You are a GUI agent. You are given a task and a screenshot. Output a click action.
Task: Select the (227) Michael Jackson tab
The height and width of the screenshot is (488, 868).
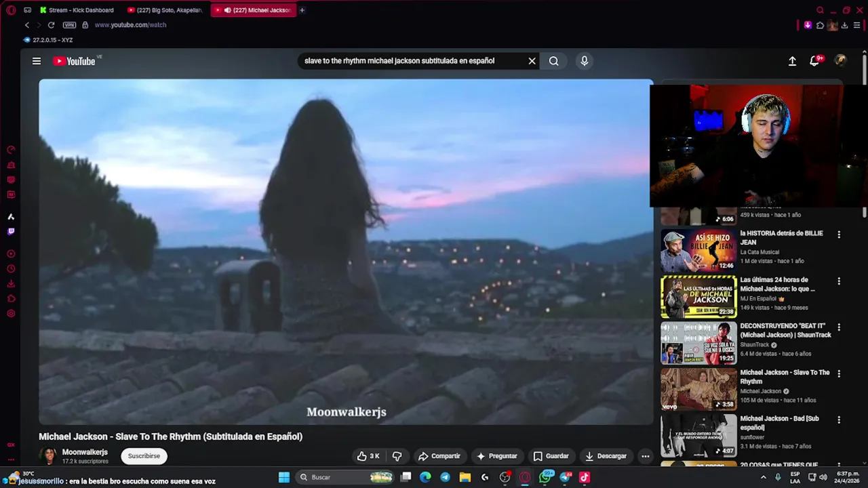click(x=253, y=10)
